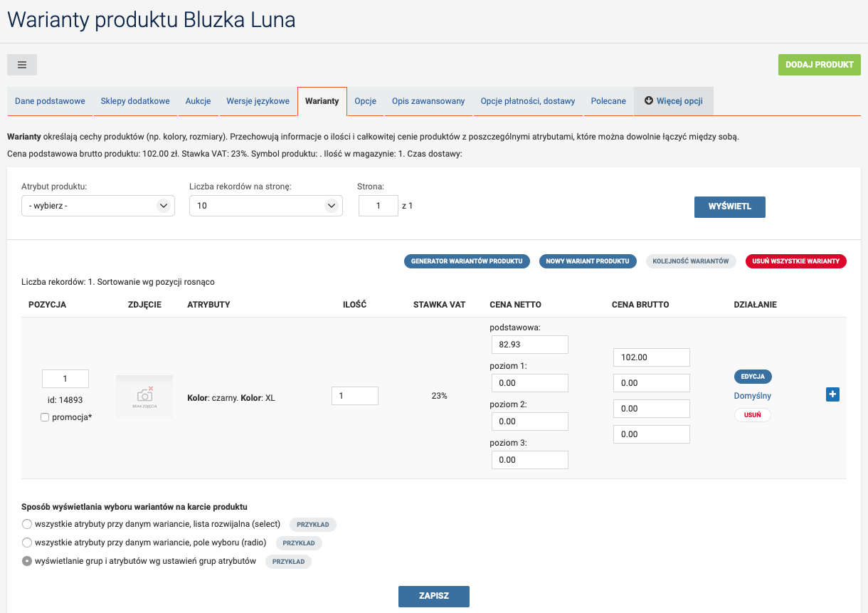The height and width of the screenshot is (613, 868).
Task: Open the Liczba rekordów na stronę dropdown
Action: [265, 206]
